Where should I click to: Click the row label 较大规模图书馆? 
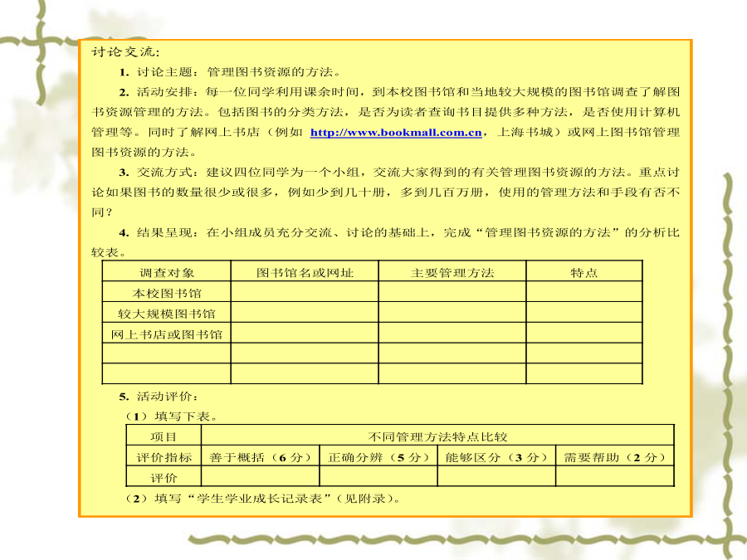click(x=167, y=314)
